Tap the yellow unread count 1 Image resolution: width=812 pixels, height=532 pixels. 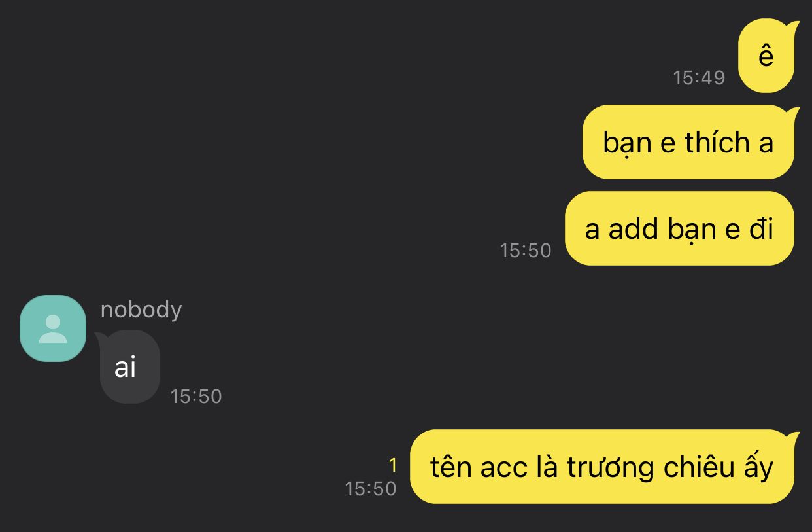coord(393,465)
